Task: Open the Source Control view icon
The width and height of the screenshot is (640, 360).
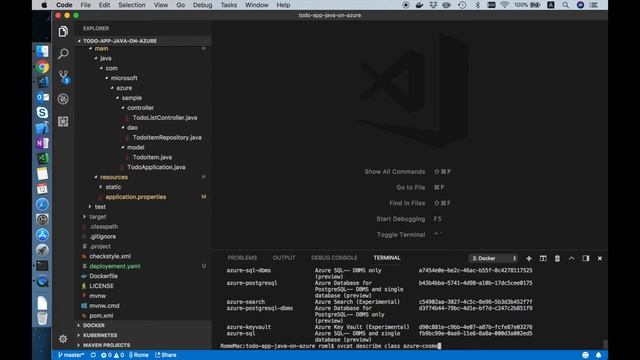Action: pos(63,76)
